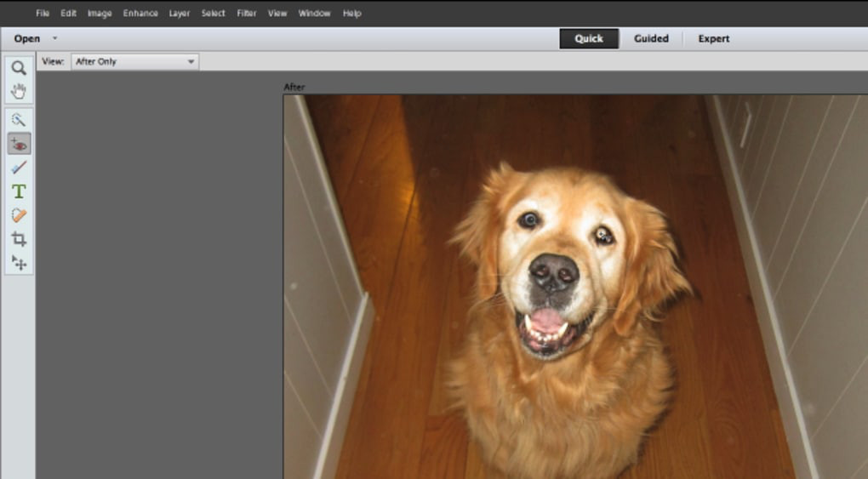Select the Hand tool
868x479 pixels.
coord(19,91)
